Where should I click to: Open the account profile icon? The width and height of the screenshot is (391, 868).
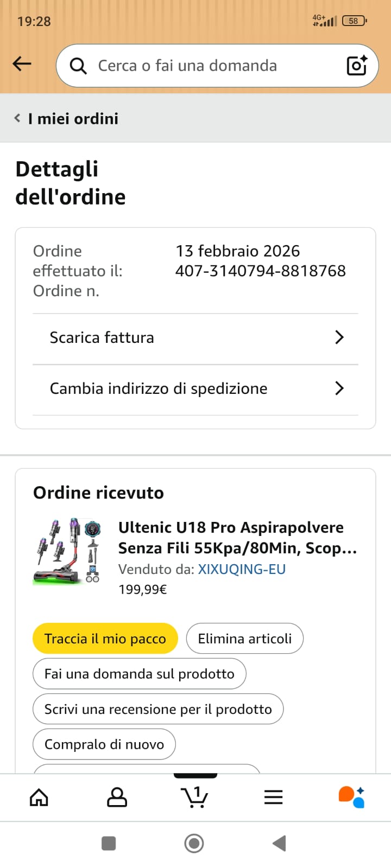click(x=117, y=797)
